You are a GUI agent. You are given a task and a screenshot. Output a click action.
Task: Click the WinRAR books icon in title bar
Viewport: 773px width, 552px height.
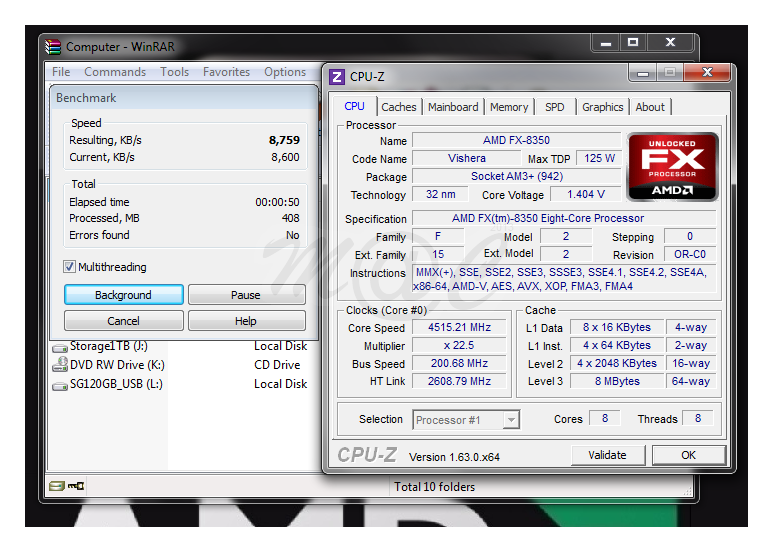[53, 47]
